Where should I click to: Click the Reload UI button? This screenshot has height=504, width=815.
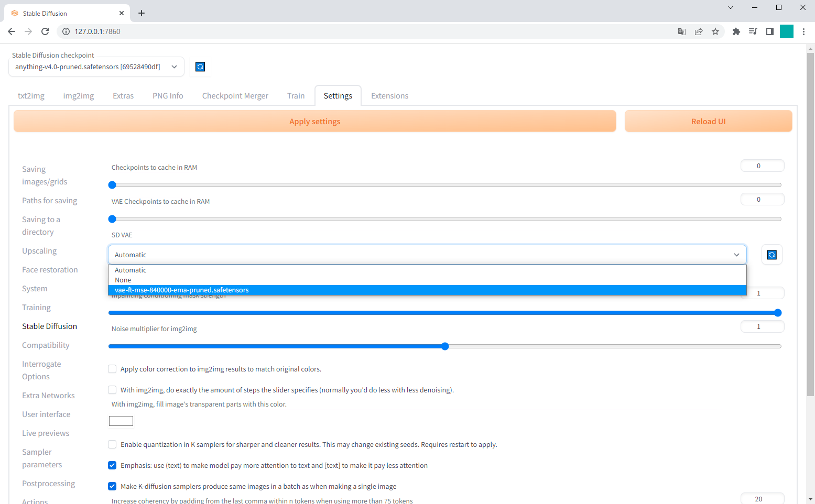[708, 122]
